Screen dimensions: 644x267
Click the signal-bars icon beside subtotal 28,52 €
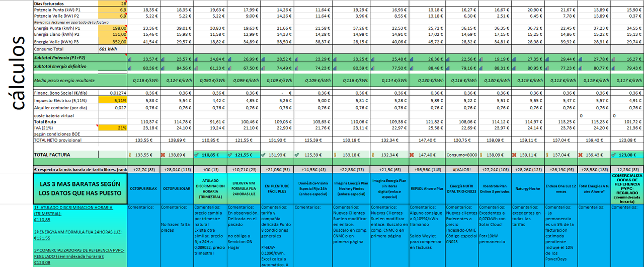click(264, 59)
